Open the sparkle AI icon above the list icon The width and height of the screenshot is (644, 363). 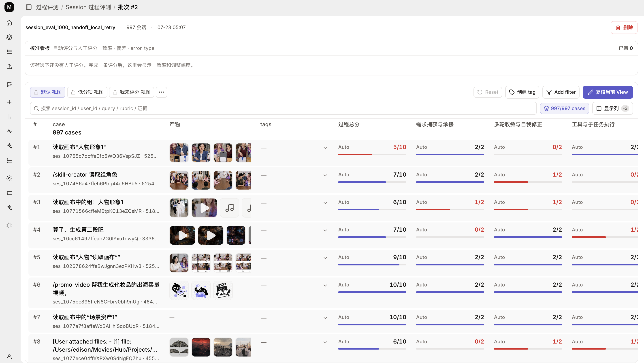[x=9, y=146]
